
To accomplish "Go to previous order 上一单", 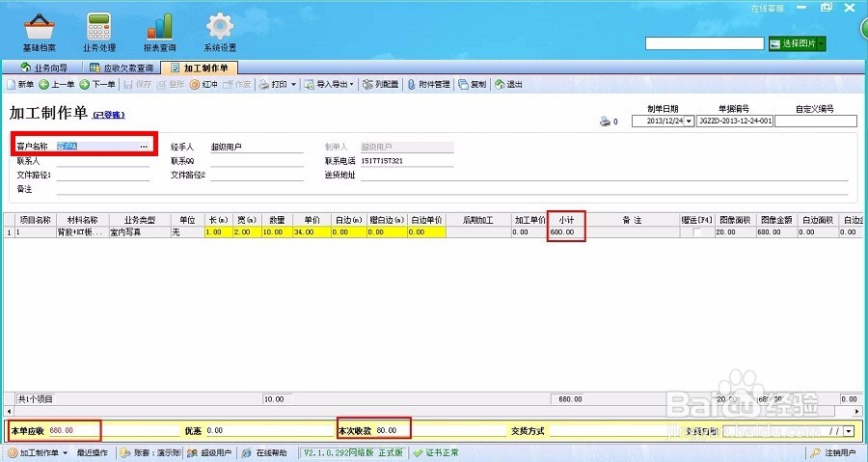I will tap(57, 84).
